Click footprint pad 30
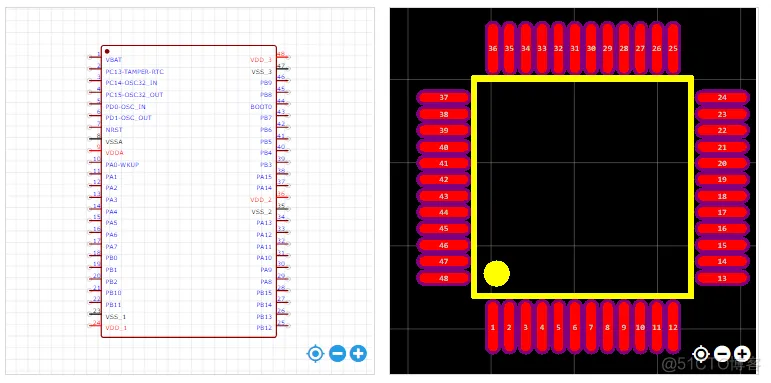This screenshot has width=771, height=383. 591,48
